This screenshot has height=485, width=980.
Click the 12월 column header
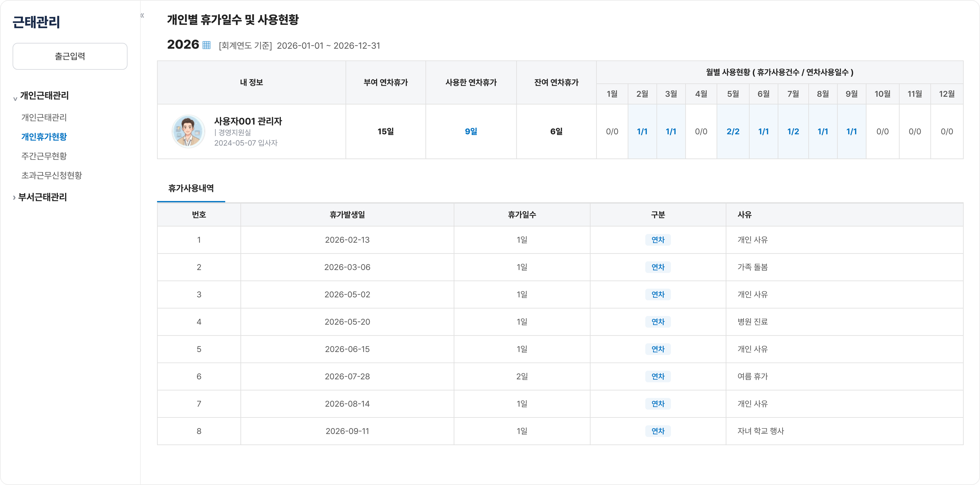point(946,94)
